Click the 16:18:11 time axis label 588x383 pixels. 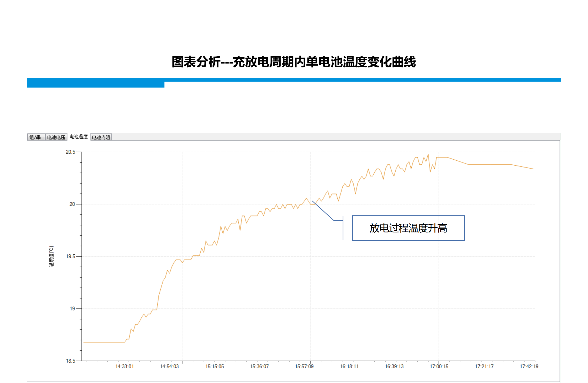(349, 366)
